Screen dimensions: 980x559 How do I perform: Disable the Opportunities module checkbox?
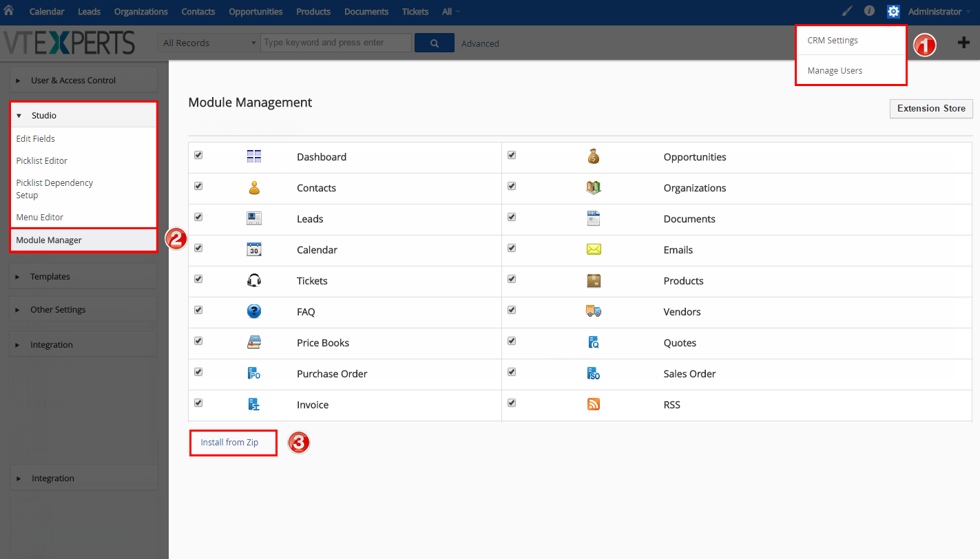512,155
